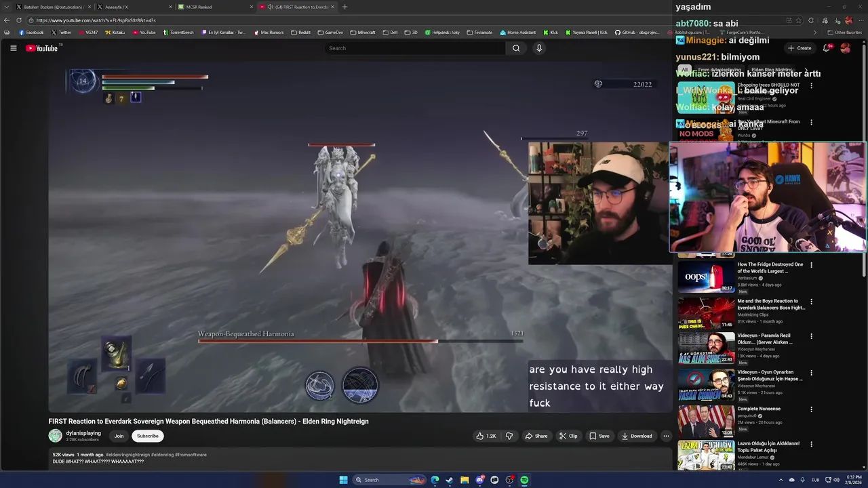The image size is (868, 488).
Task: Open Microsoft Edge from taskbar
Action: [435, 480]
